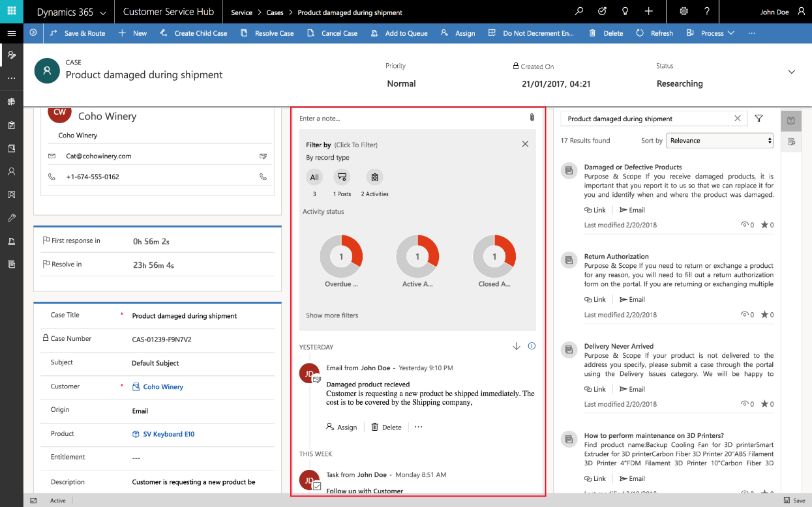Open the app launcher waffle icon
Screen dimensions: 812x507
(12, 12)
